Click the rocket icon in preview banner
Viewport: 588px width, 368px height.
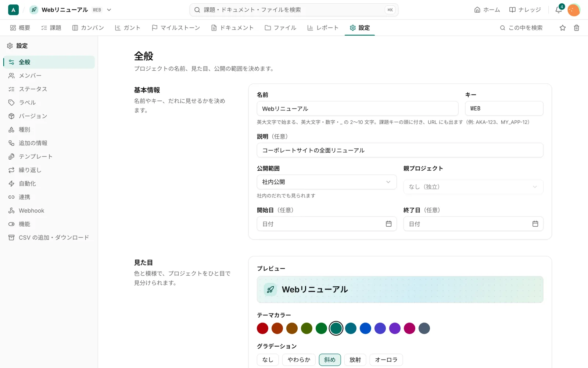pyautogui.click(x=270, y=290)
